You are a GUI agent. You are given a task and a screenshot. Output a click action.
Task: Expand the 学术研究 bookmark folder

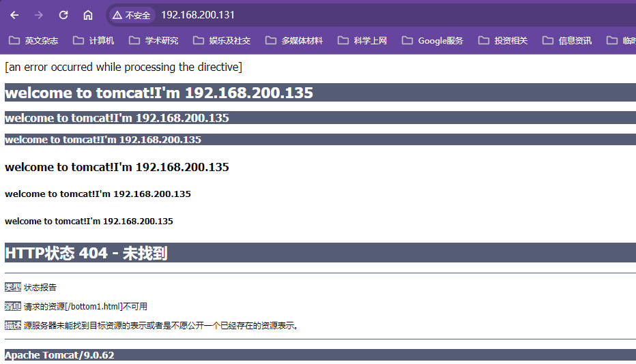point(154,41)
